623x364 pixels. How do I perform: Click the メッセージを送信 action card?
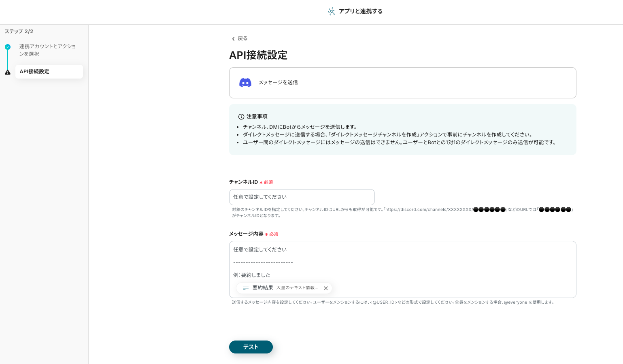click(x=402, y=83)
